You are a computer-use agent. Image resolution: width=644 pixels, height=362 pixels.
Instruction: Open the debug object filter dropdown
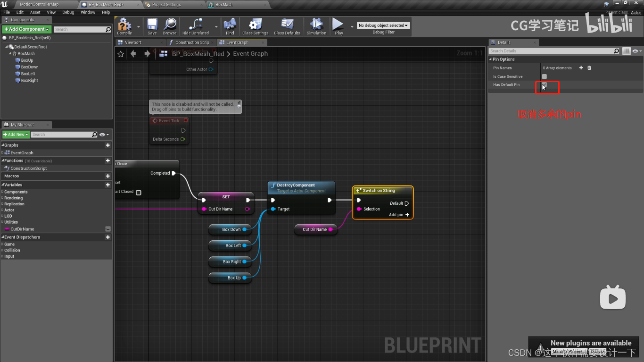pos(383,25)
